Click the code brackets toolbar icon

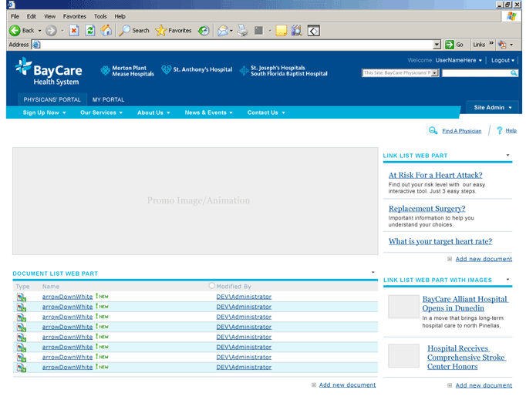point(314,31)
